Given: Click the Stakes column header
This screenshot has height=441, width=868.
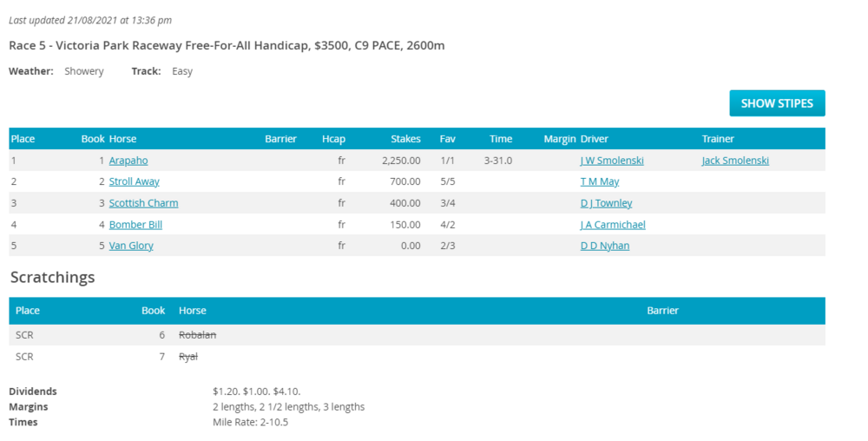Looking at the screenshot, I should click(405, 139).
